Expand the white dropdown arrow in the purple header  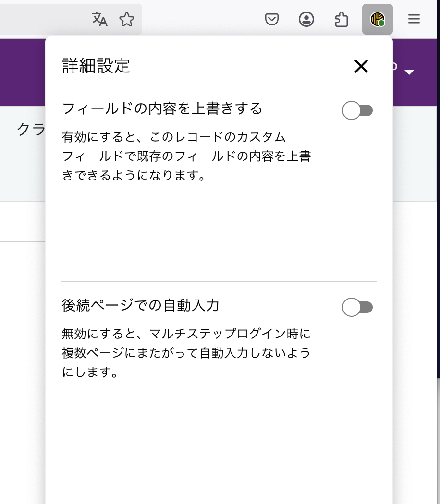[x=410, y=72]
